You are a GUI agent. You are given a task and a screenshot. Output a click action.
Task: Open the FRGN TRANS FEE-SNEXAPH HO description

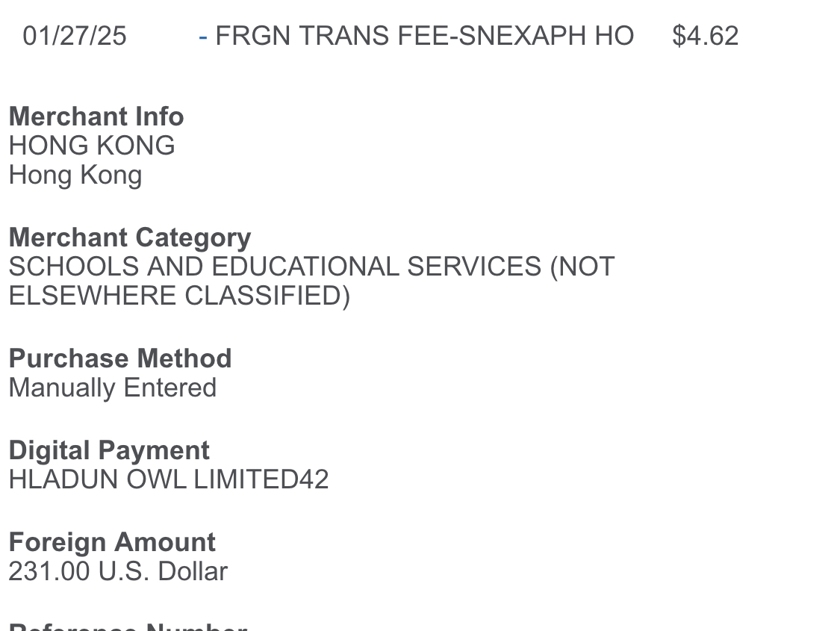[x=424, y=37]
